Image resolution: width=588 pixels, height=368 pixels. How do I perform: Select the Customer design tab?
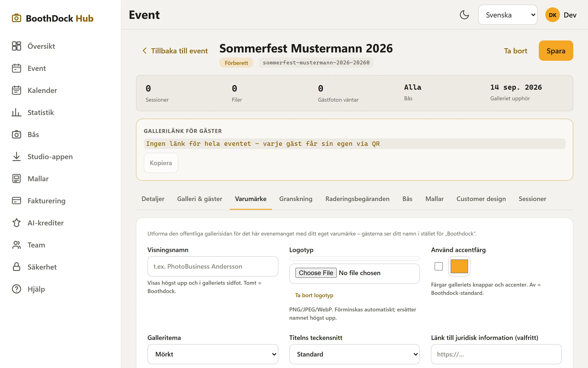pos(481,199)
